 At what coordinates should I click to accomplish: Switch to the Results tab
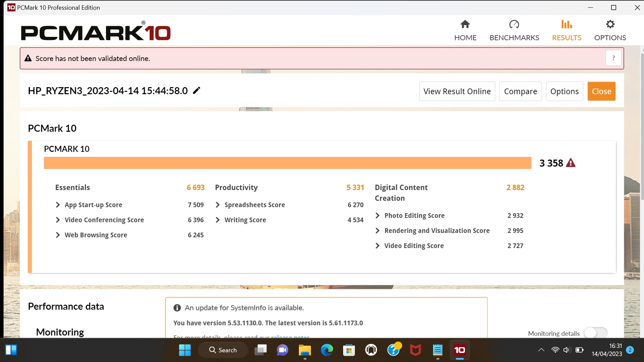click(567, 30)
